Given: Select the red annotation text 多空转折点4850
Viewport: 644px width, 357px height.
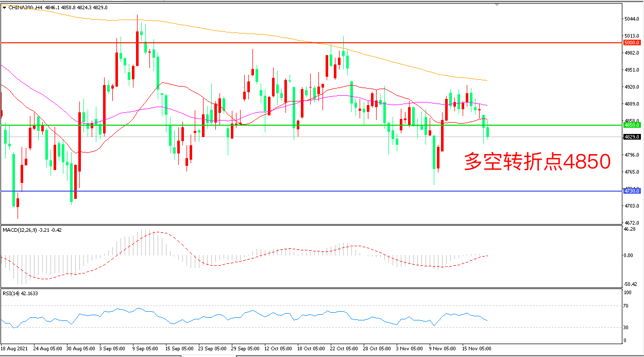Looking at the screenshot, I should 537,162.
